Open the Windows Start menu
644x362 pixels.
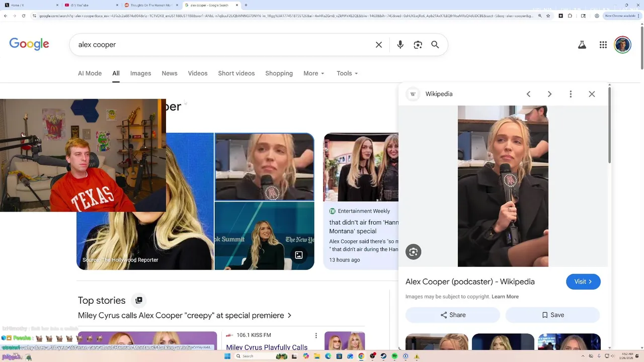[x=227, y=356]
